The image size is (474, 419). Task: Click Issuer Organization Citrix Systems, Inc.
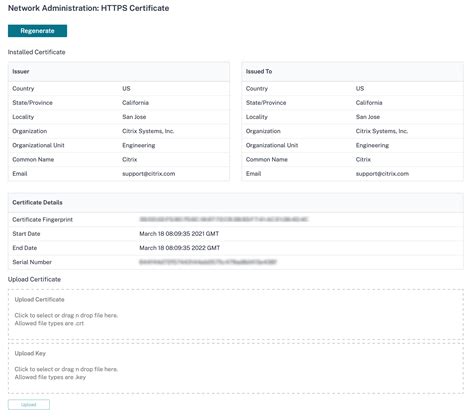tap(148, 131)
